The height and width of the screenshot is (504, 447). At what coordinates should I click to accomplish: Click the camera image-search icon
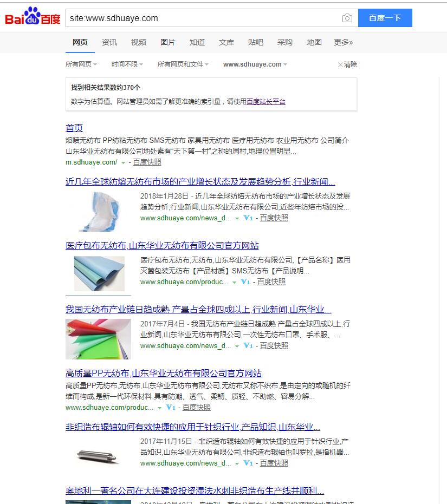point(347,18)
